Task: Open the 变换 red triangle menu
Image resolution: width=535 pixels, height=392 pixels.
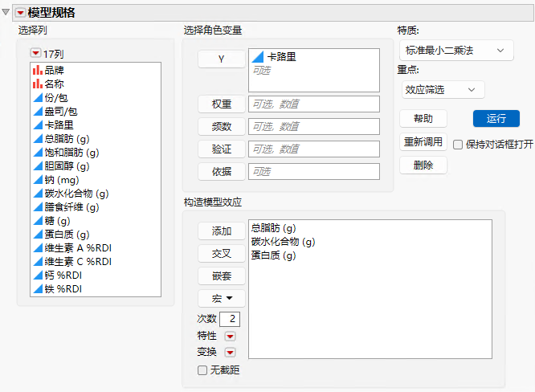Action: (231, 352)
